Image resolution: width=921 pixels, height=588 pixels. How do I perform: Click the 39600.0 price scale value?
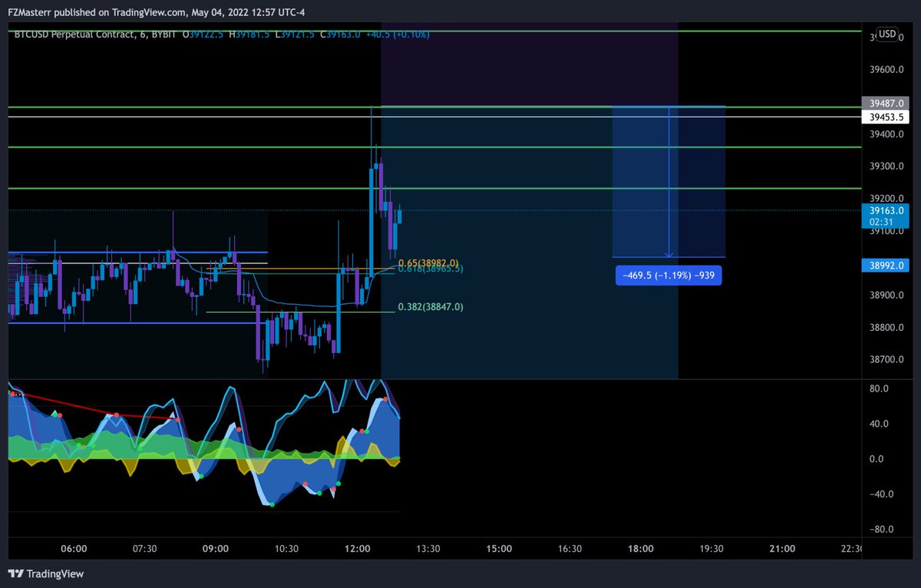tap(888, 70)
